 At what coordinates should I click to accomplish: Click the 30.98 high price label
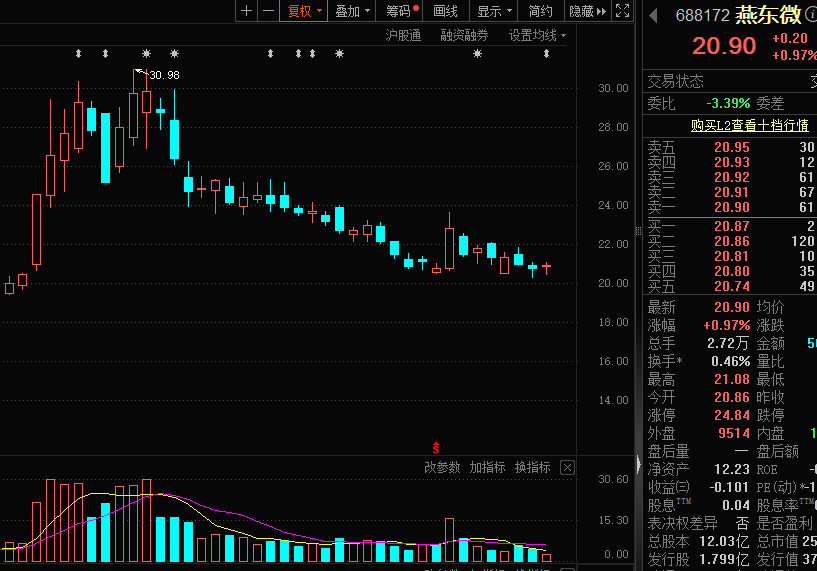(164, 75)
